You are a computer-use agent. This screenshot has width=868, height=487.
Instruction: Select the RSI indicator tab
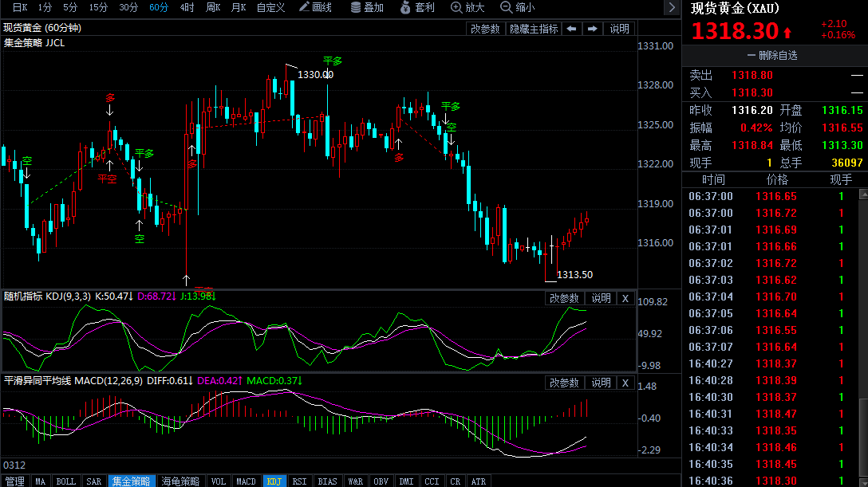(x=299, y=481)
